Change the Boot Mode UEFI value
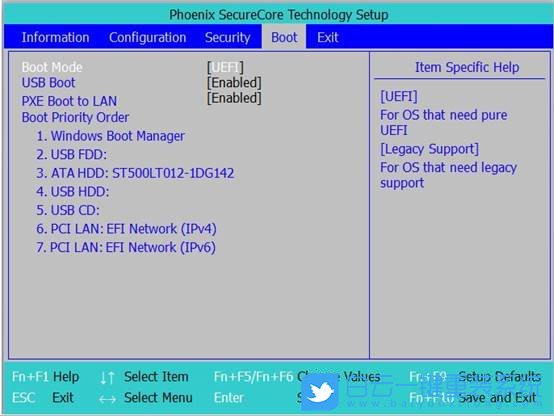 click(x=225, y=67)
